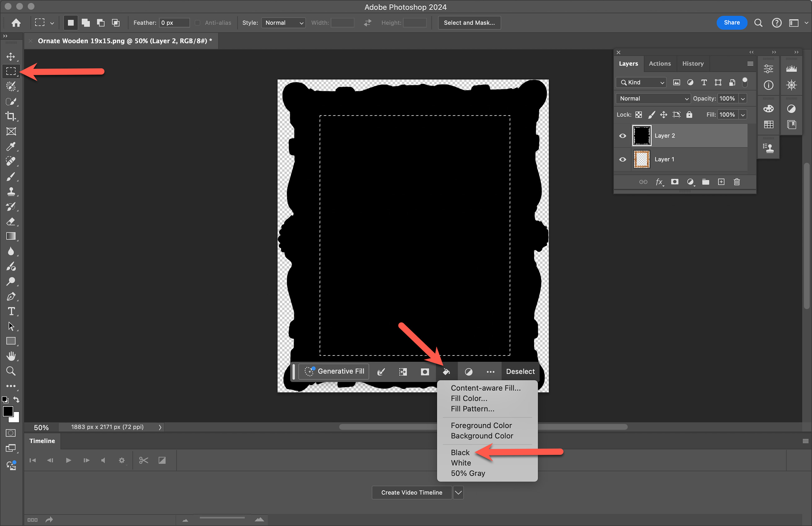
Task: Open the Opacity percentage dropdown arrow
Action: [743, 99]
